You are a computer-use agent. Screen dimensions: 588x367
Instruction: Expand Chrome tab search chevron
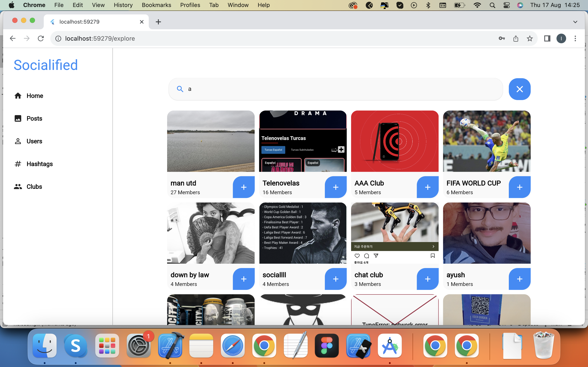[575, 22]
